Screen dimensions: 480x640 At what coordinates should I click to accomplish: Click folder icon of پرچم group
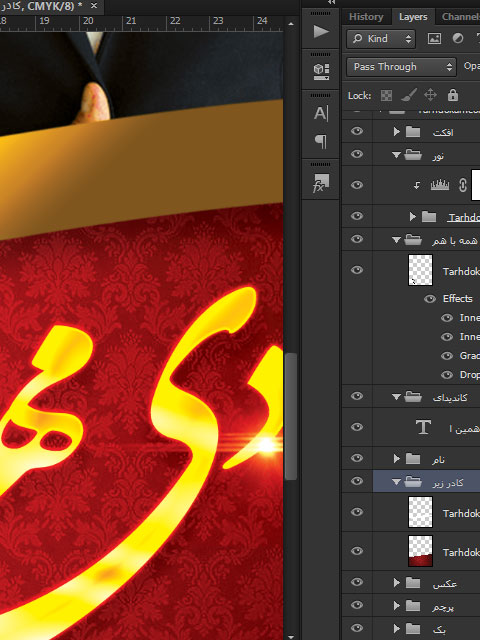click(x=413, y=605)
